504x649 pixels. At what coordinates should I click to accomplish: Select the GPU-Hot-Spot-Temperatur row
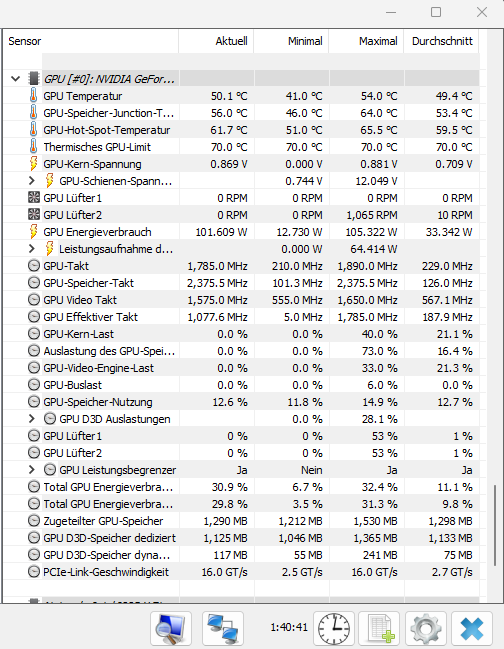[x=242, y=130]
